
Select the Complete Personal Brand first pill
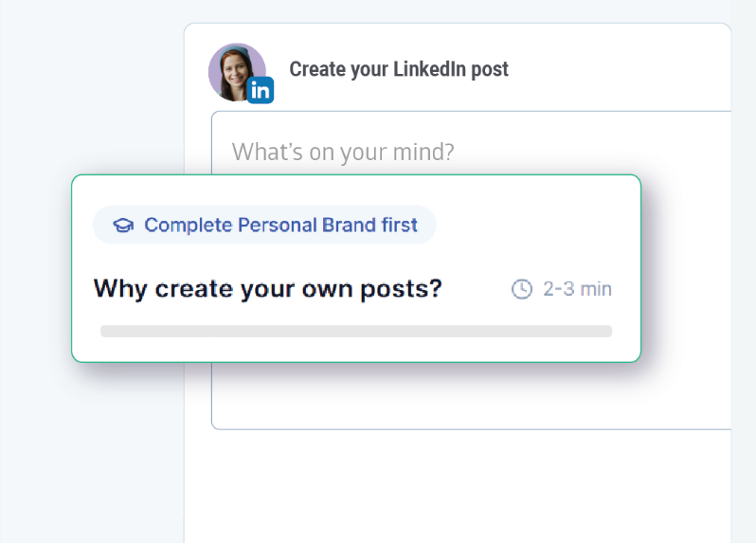coord(264,226)
